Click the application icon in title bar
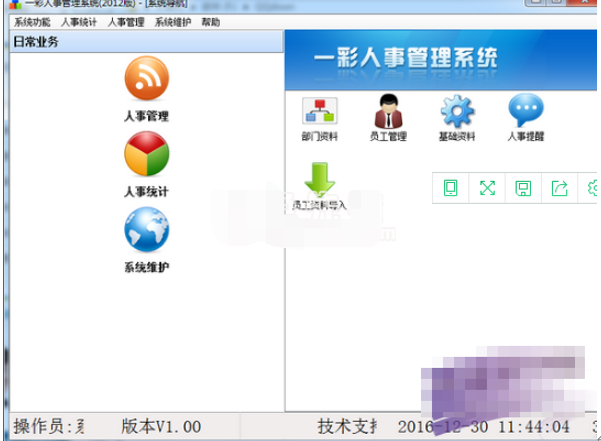Screen dimensions: 601x441 pos(15,4)
